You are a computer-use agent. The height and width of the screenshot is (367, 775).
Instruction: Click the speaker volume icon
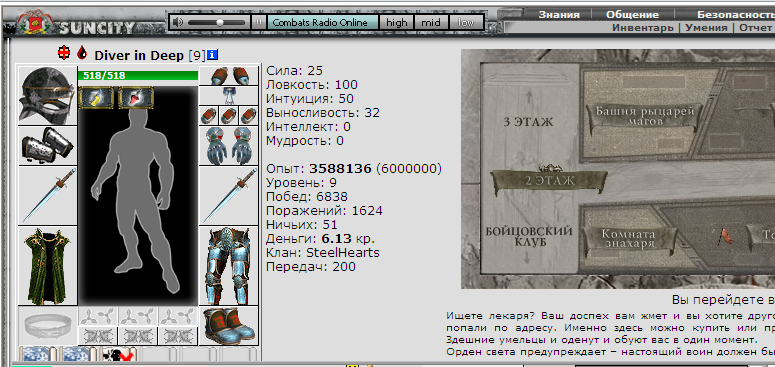pyautogui.click(x=178, y=22)
